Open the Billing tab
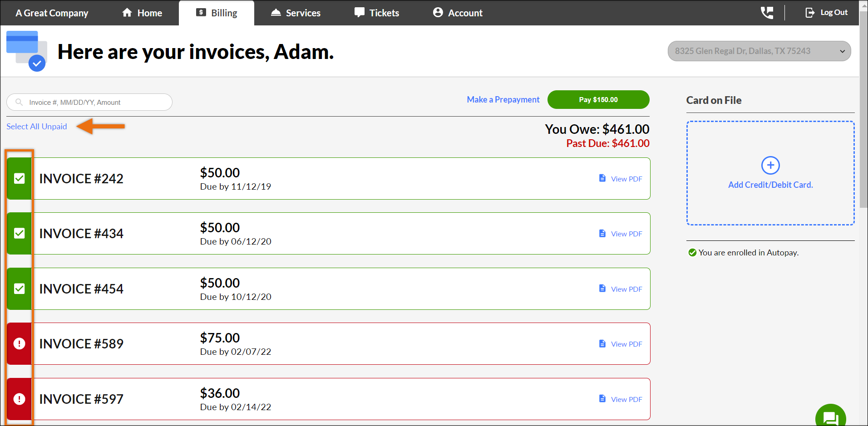The height and width of the screenshot is (426, 868). coord(217,13)
